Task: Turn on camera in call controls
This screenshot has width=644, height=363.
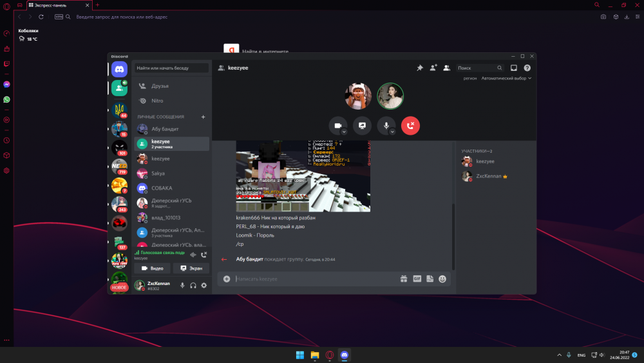Action: pos(337,125)
